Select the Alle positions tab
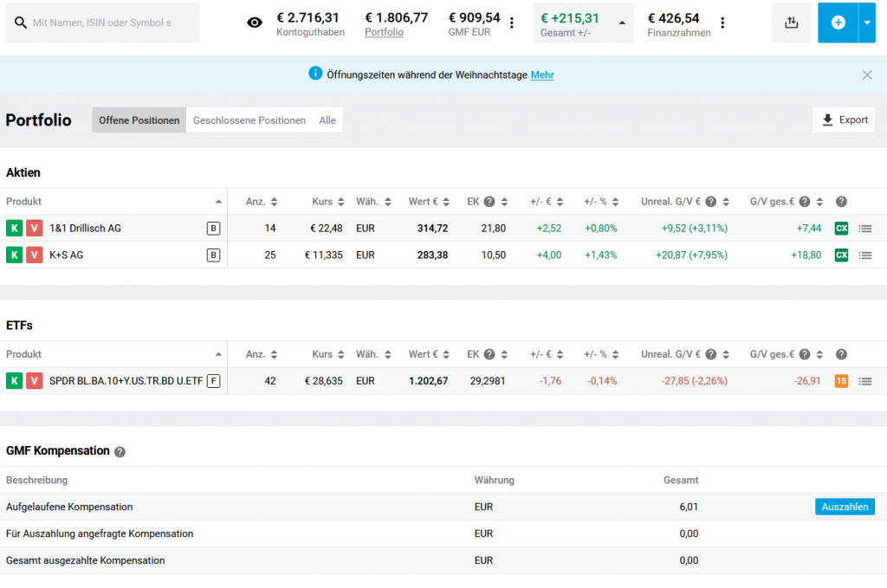Viewport: 887px width, 588px height. [327, 120]
